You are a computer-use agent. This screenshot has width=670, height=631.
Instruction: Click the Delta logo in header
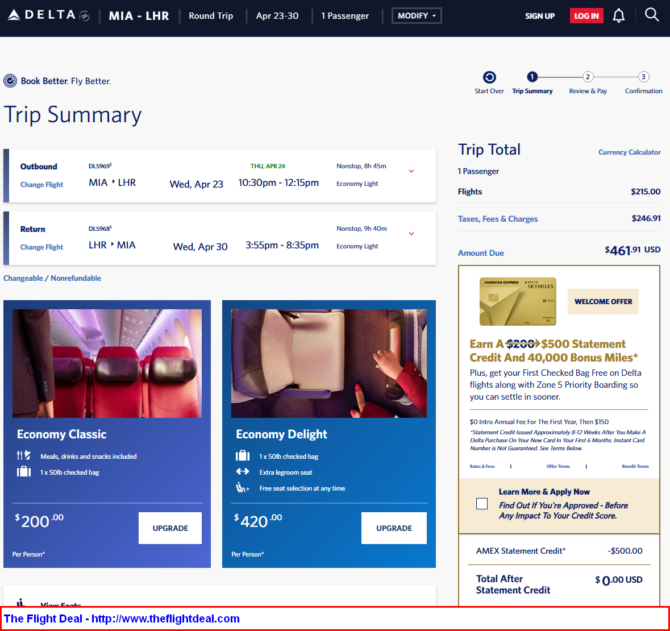click(x=46, y=16)
